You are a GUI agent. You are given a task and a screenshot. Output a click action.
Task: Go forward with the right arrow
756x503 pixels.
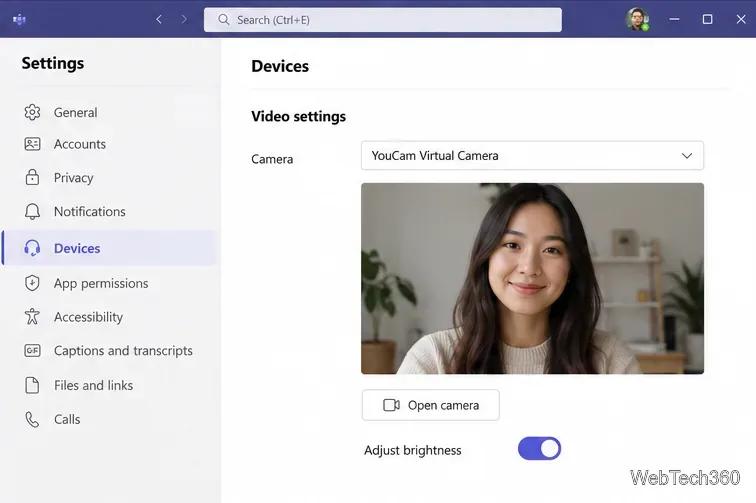(184, 19)
